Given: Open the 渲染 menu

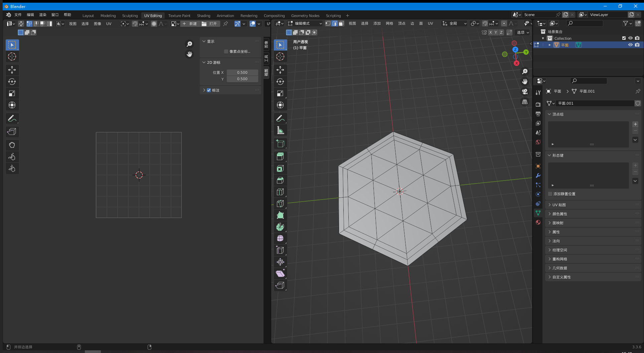Looking at the screenshot, I should tap(43, 15).
